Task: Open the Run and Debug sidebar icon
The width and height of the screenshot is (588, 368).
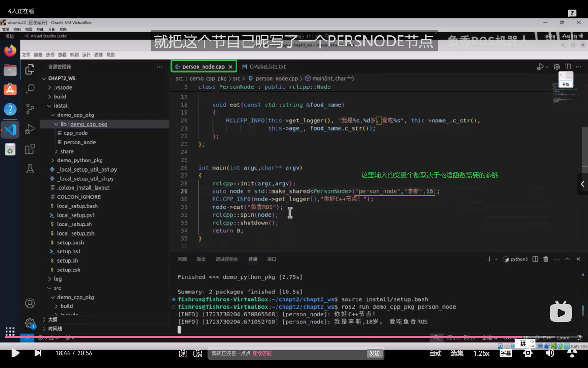Action: (30, 128)
